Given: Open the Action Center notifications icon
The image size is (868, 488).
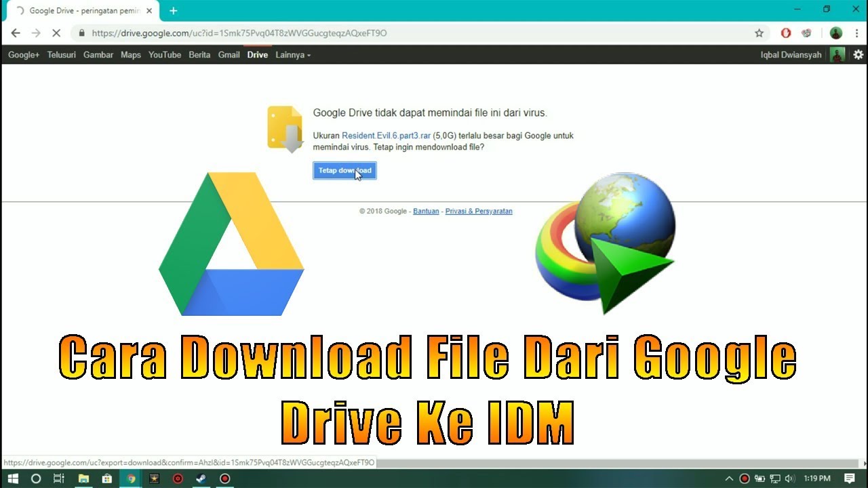Looking at the screenshot, I should pos(850,479).
